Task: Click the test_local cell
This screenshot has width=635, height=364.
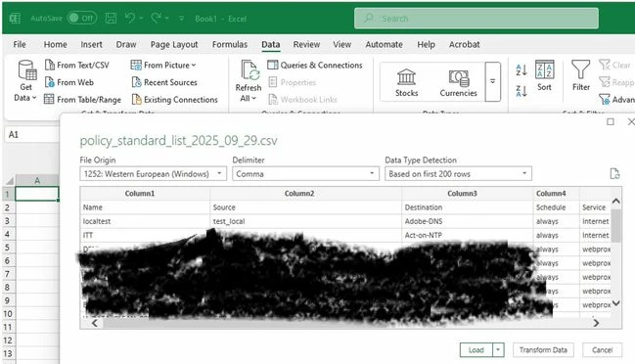Action: click(x=305, y=221)
